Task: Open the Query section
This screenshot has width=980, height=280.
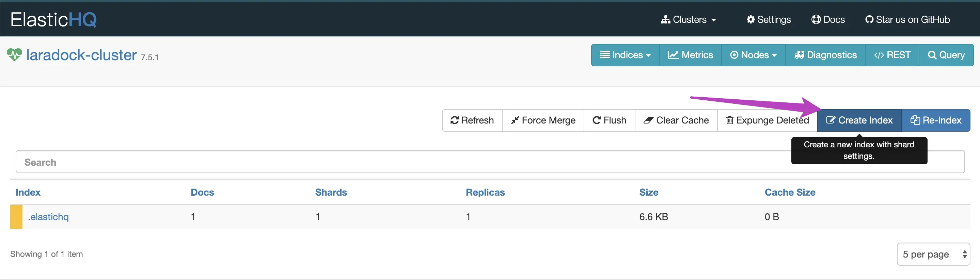Action: (x=946, y=55)
